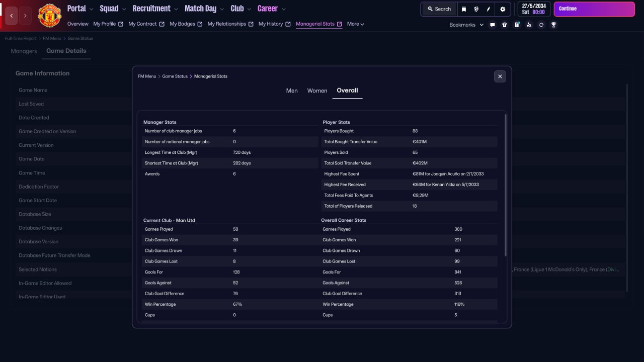The height and width of the screenshot is (362, 644).
Task: Open the Manchester United club badge
Action: click(49, 16)
